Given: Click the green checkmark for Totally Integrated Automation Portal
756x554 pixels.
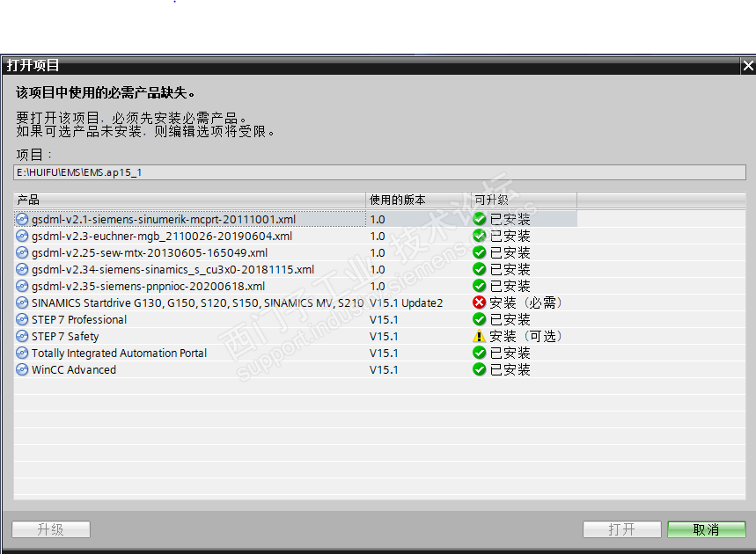Looking at the screenshot, I should click(480, 353).
